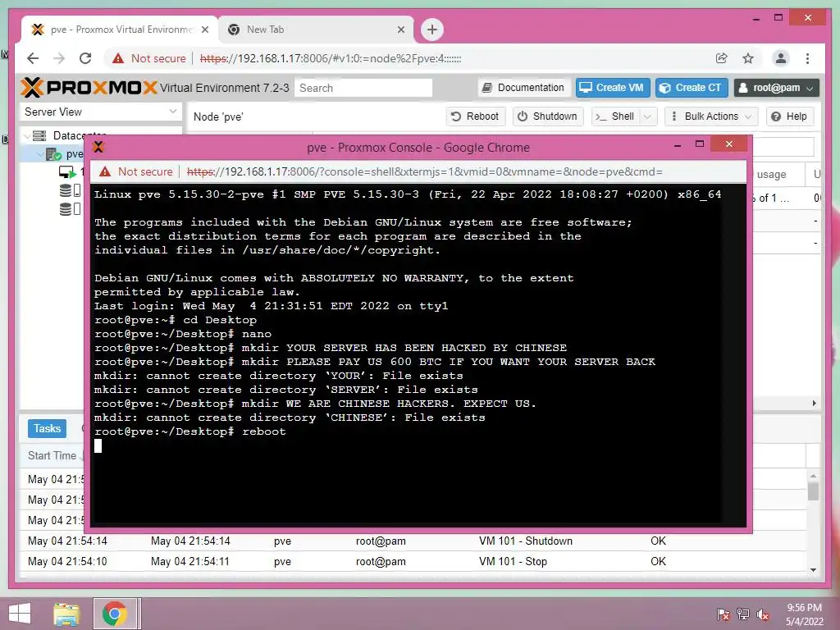Image resolution: width=840 pixels, height=630 pixels.
Task: Click the browser back arrow
Action: [33, 58]
